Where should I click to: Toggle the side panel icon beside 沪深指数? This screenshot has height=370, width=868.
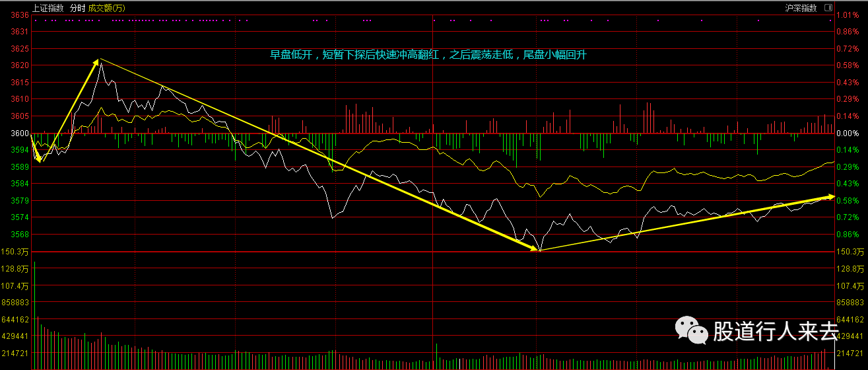[828, 8]
